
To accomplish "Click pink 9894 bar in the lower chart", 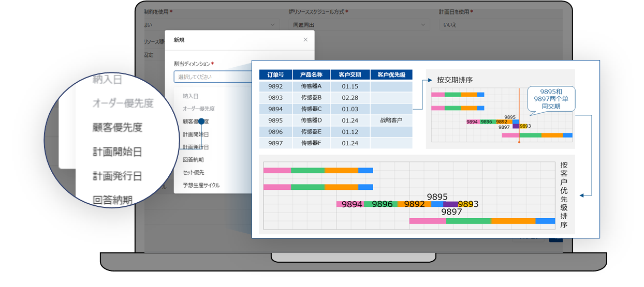I will [350, 204].
